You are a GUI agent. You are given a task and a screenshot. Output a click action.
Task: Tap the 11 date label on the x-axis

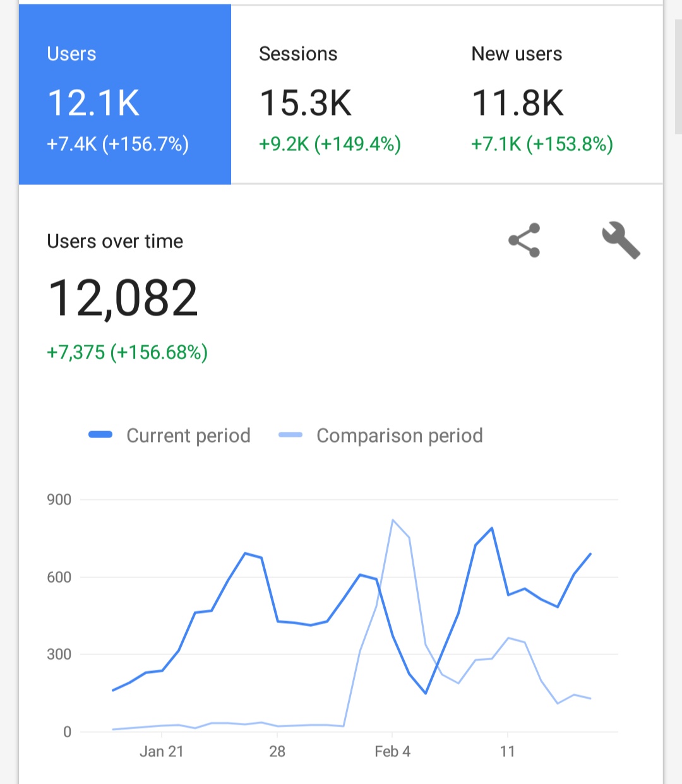point(508,751)
